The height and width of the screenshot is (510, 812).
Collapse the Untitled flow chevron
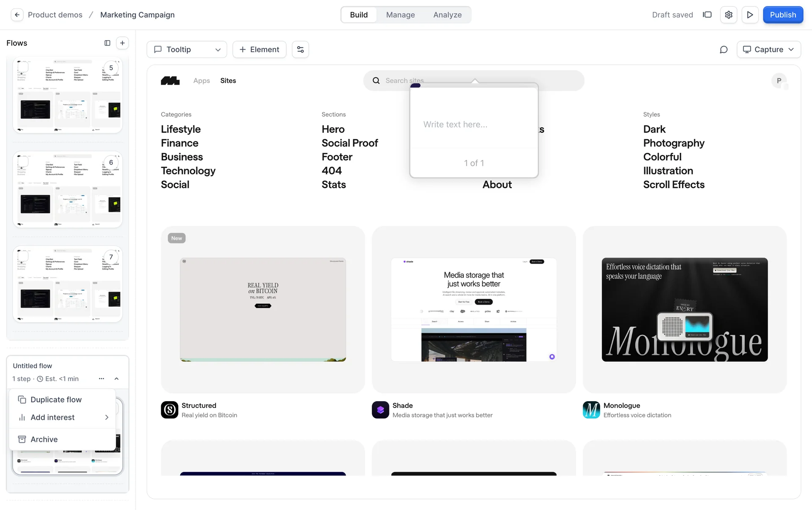[117, 379]
